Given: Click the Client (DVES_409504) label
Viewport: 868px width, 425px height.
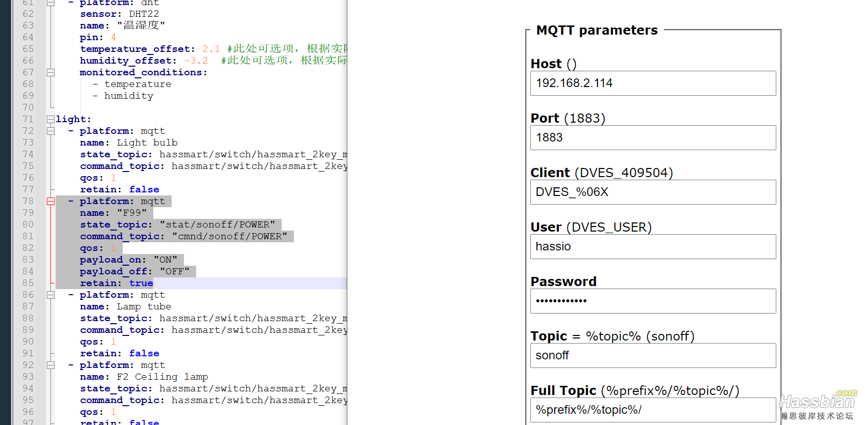Looking at the screenshot, I should 602,173.
